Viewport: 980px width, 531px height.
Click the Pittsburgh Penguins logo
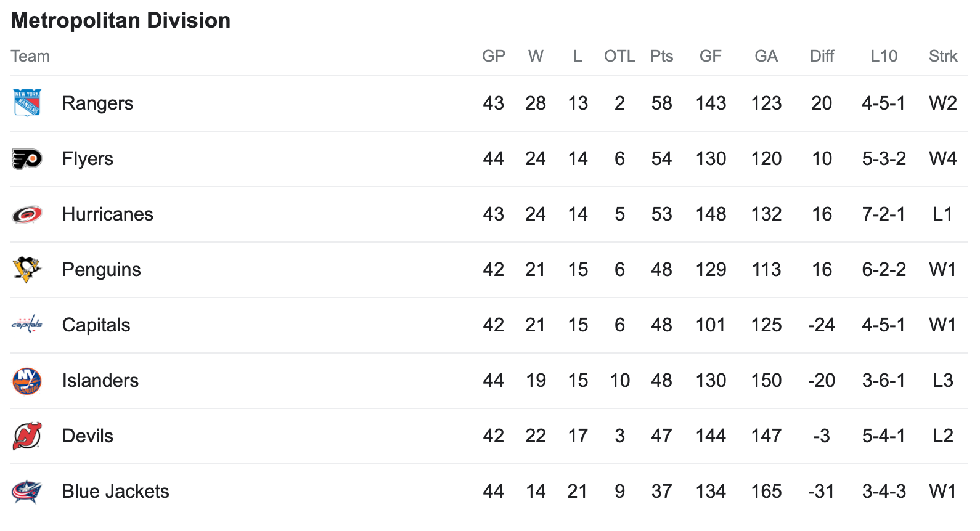27,270
